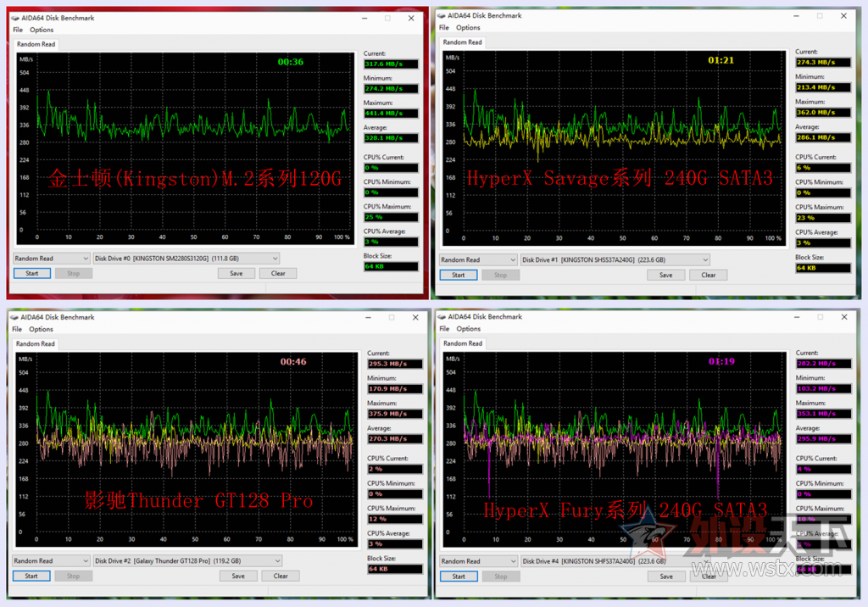Select Random Read tab in SM2280S3120G window
This screenshot has height=607, width=868.
click(x=36, y=44)
